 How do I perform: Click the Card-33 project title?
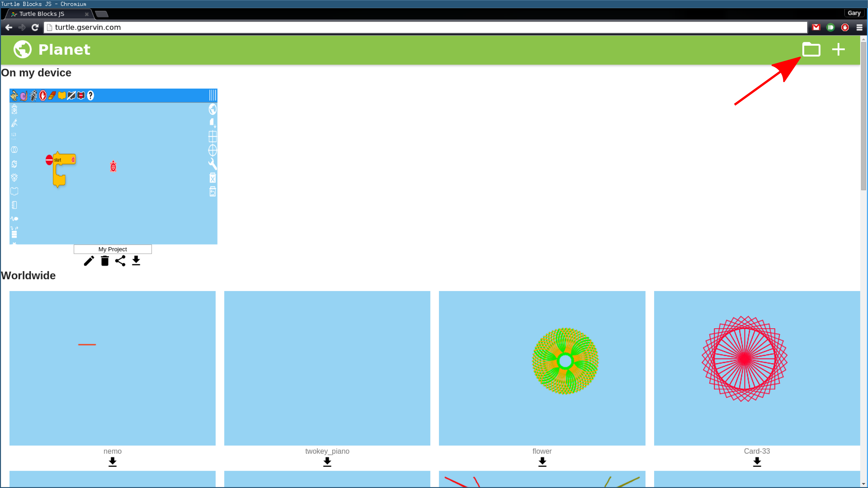[x=757, y=451]
